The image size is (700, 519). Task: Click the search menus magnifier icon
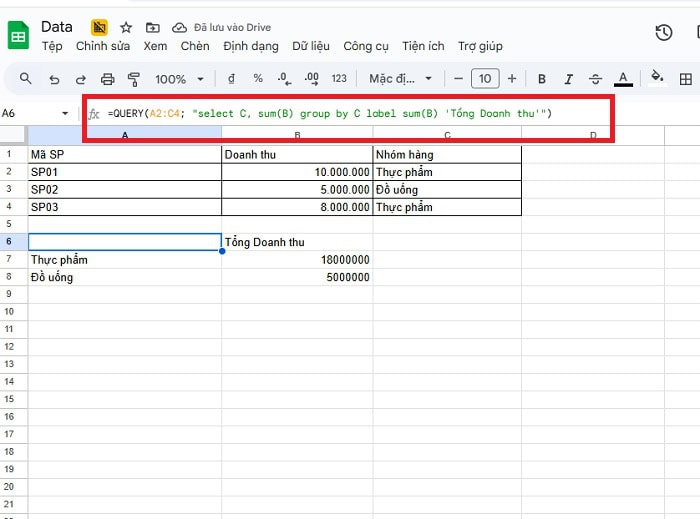click(26, 78)
